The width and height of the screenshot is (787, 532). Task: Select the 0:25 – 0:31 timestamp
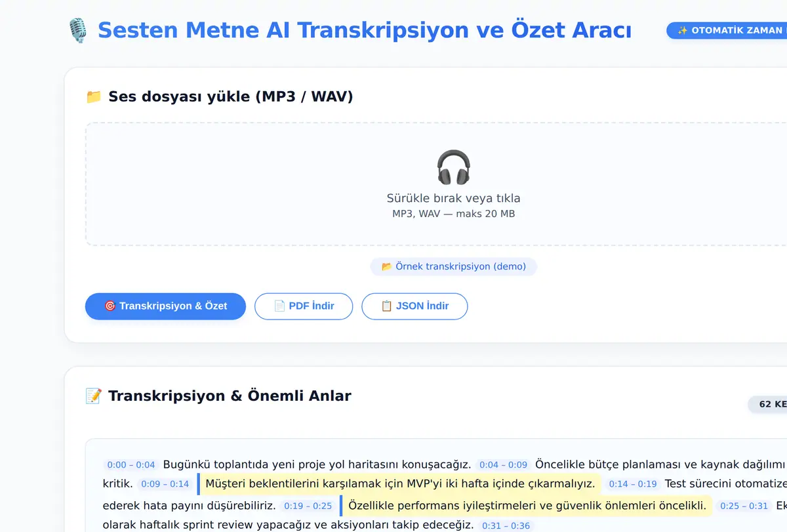(744, 506)
